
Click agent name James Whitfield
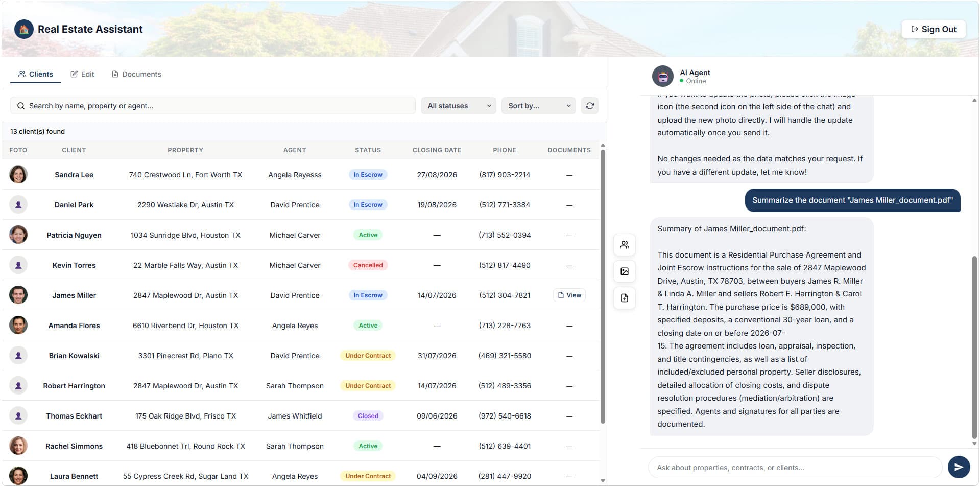coord(295,416)
